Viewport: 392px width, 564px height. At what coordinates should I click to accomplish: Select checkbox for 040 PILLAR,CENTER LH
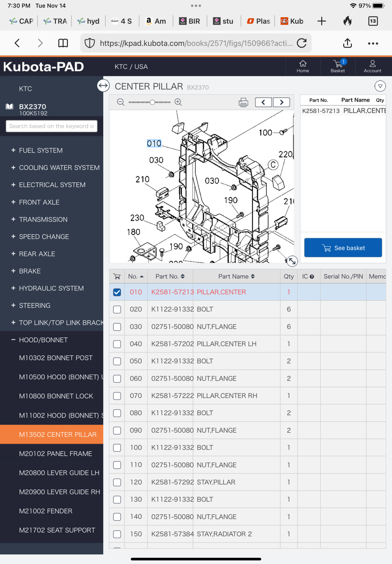click(x=117, y=344)
